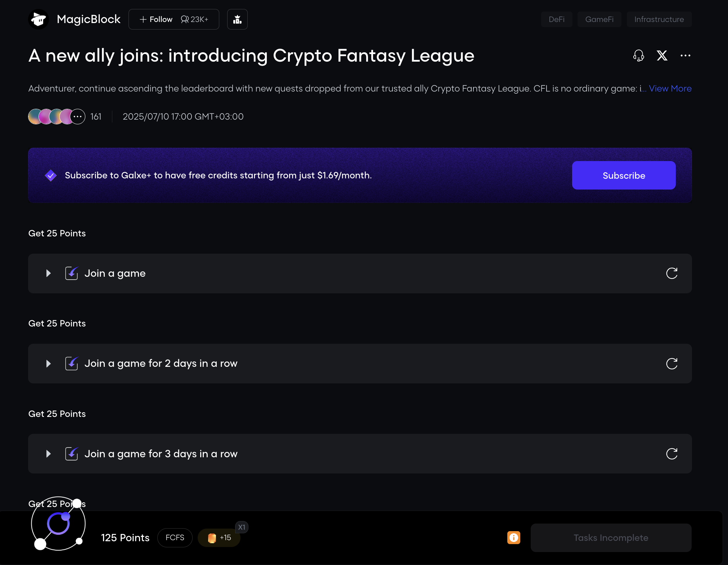This screenshot has height=565, width=728.
Task: Click the MagicBlock logo avatar
Action: pyautogui.click(x=39, y=19)
